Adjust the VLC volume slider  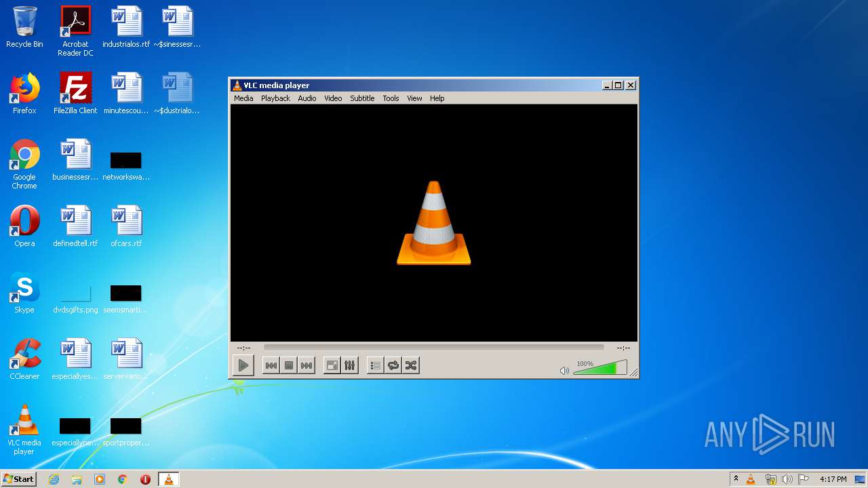coord(600,368)
